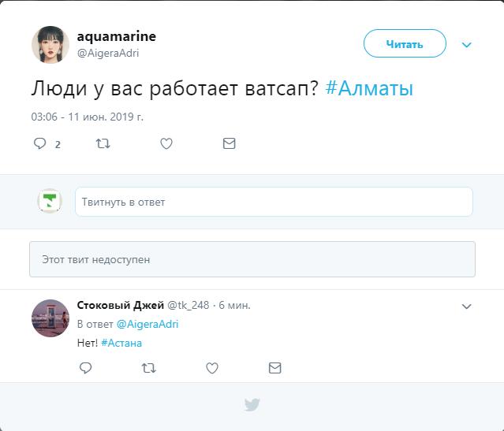This screenshot has height=431, width=504.
Task: Open the #Алматы hashtag link
Action: pyautogui.click(x=368, y=88)
